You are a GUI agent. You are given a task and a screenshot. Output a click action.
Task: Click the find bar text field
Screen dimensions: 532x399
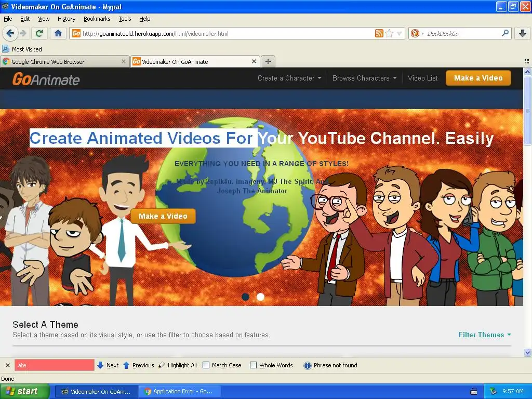54,365
